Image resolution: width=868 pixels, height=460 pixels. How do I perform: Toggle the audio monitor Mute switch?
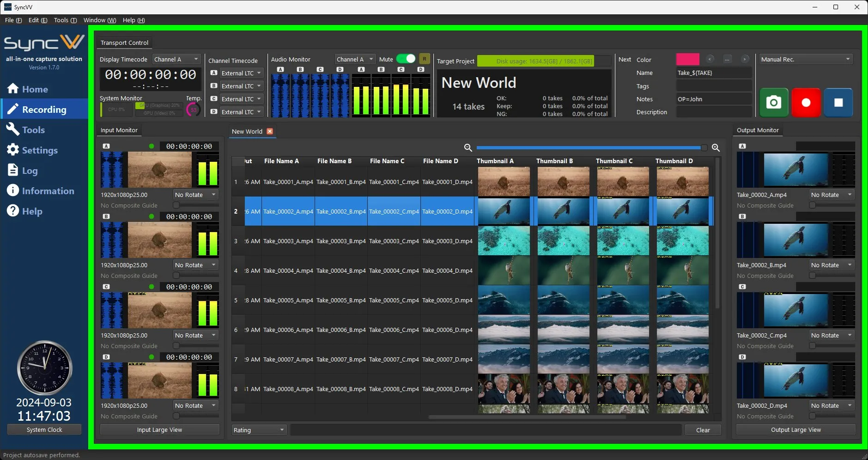coord(406,59)
